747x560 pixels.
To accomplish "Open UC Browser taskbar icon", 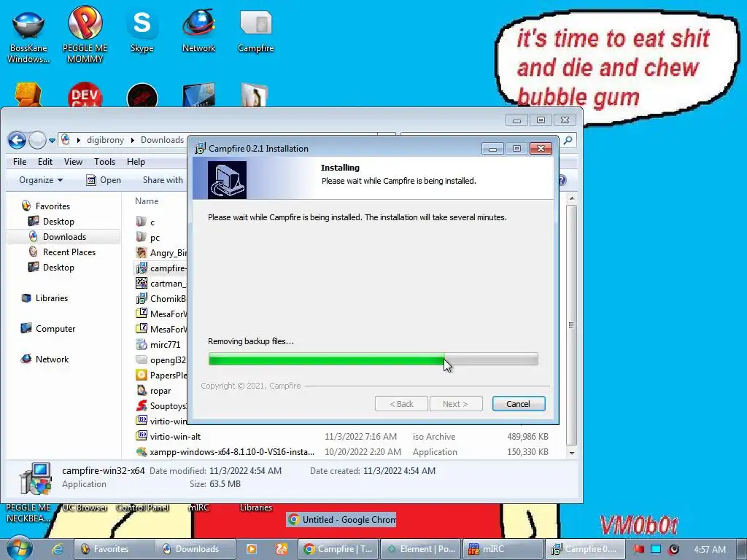I will click(x=282, y=549).
